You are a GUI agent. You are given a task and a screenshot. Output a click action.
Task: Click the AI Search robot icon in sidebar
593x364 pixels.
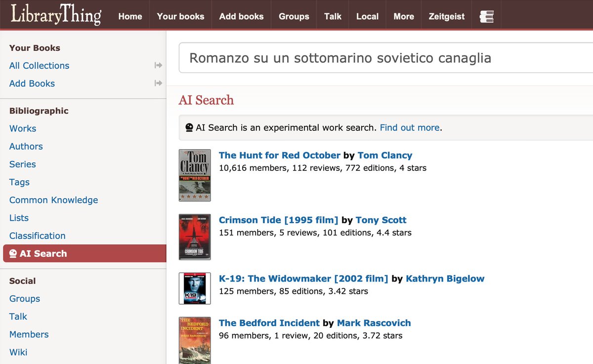pos(13,254)
